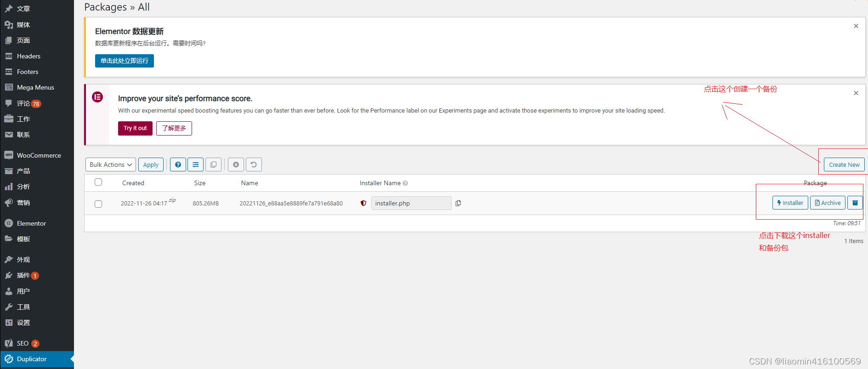Click the Created column header

tap(133, 183)
